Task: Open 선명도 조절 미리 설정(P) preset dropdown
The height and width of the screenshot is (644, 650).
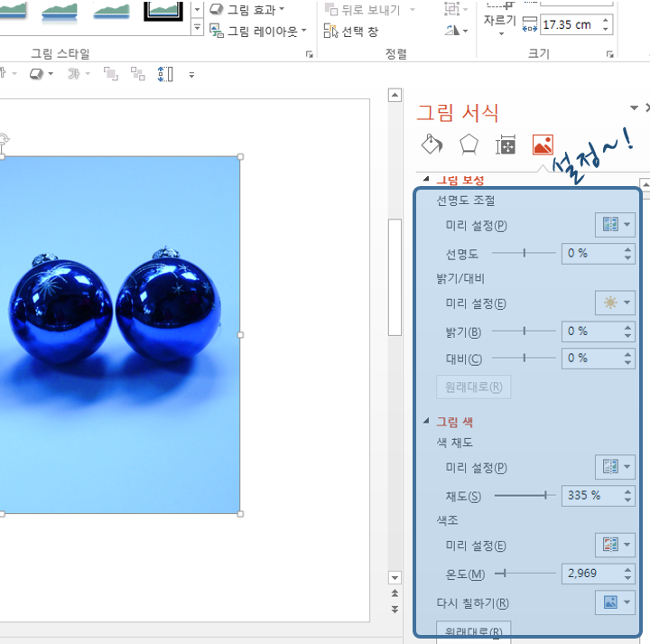Action: coord(615,225)
